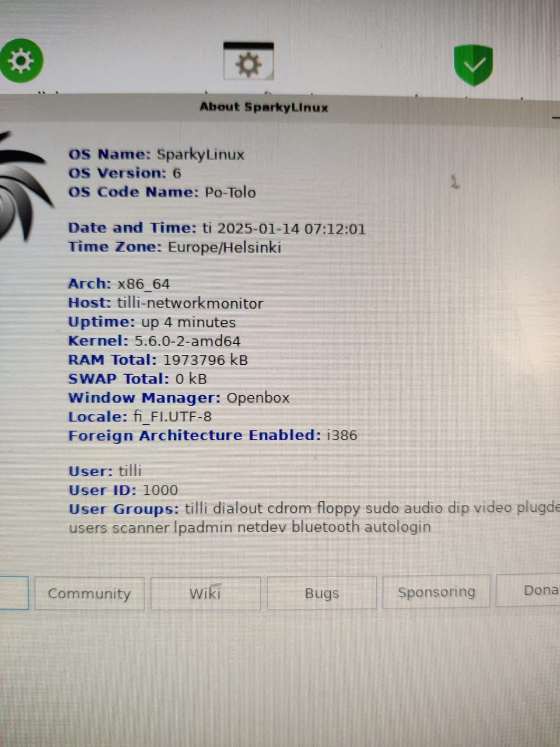Image resolution: width=560 pixels, height=747 pixels.
Task: Click the Community button
Action: coord(89,594)
